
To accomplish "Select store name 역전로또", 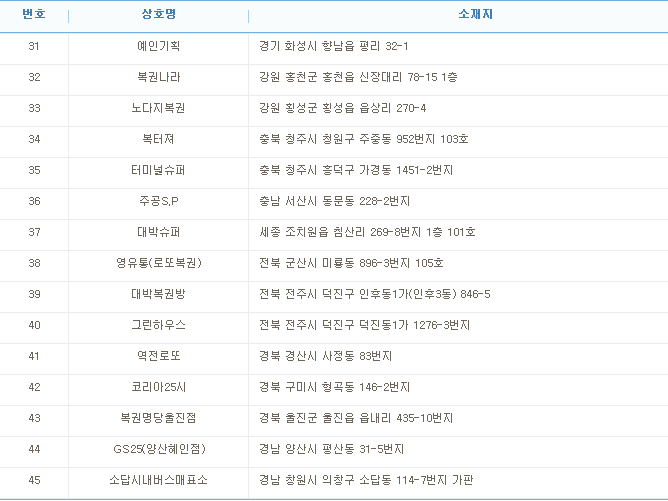I will point(158,356).
